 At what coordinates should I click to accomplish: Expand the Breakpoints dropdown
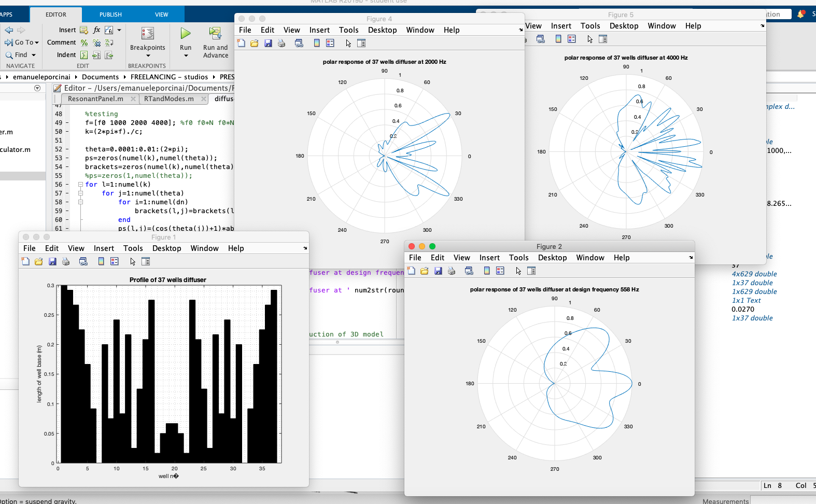[x=148, y=55]
